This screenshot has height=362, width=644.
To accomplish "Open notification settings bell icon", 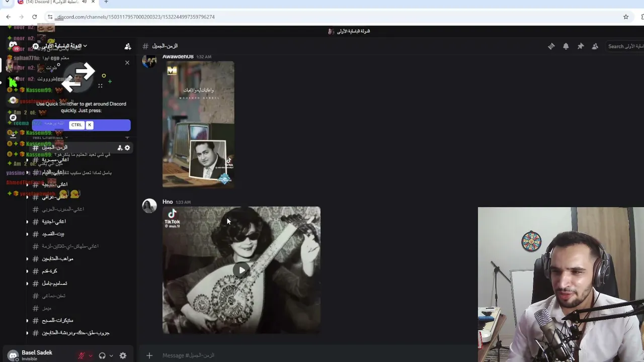I will click(x=566, y=46).
